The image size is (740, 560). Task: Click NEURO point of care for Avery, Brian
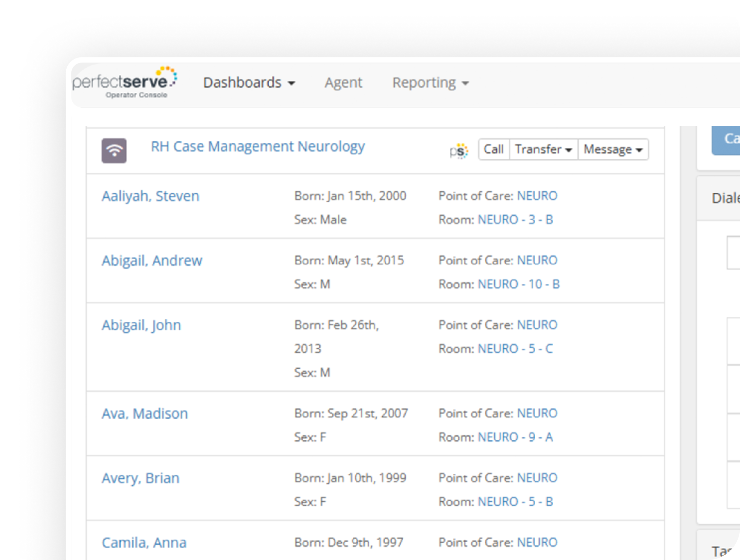point(537,478)
